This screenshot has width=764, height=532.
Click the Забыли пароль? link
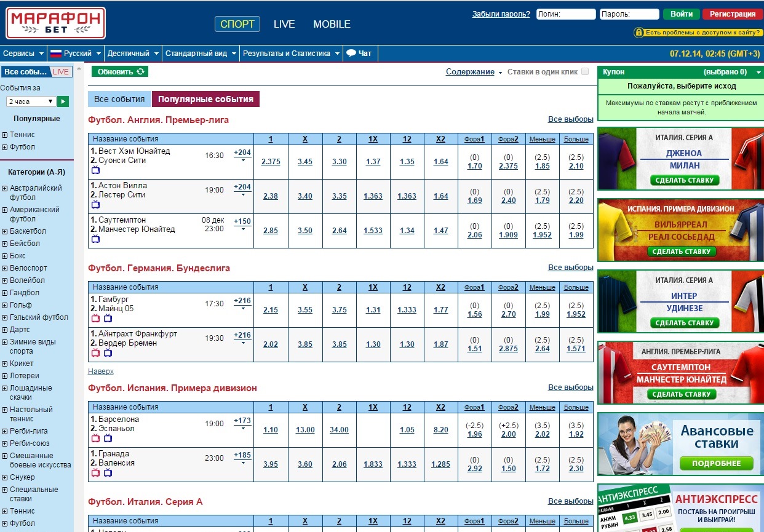click(501, 14)
